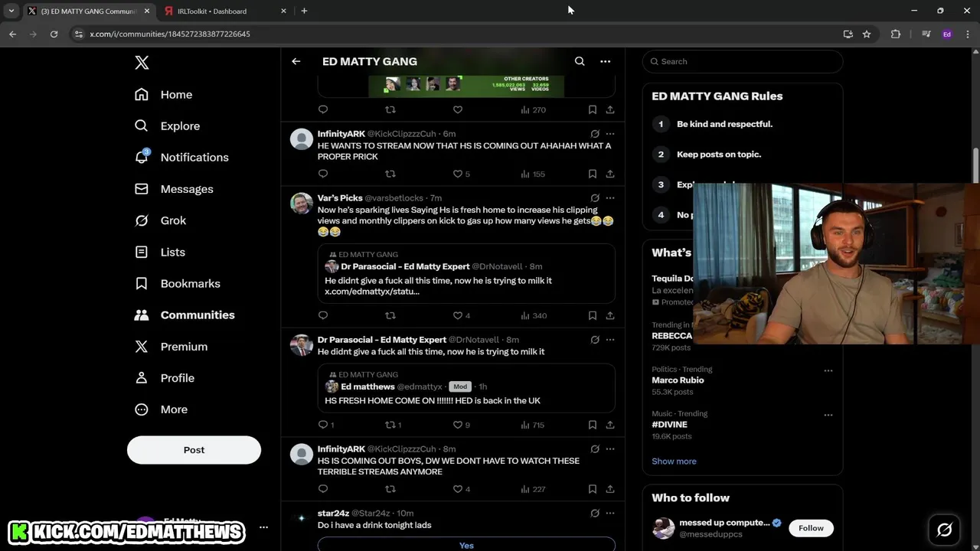980x551 pixels.
Task: Like Var's Picks post with 4 likes
Action: (458, 315)
